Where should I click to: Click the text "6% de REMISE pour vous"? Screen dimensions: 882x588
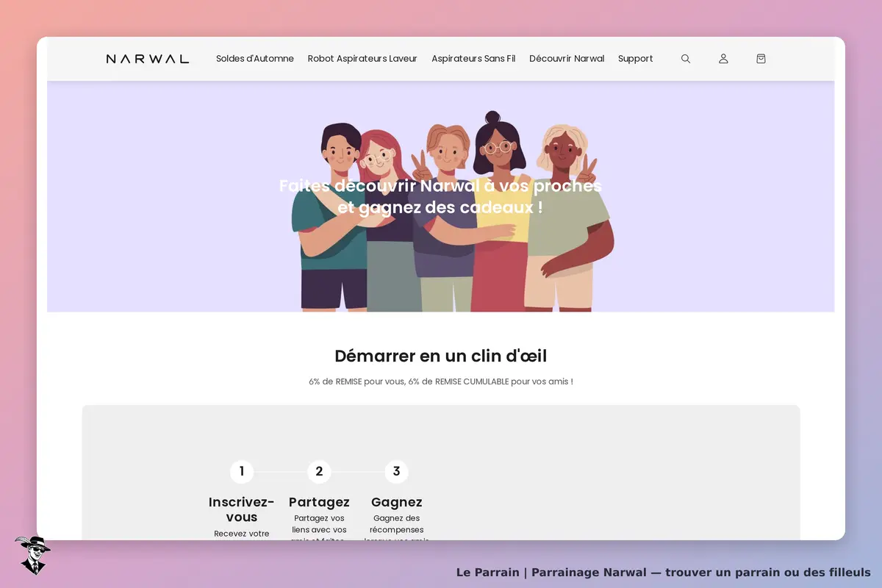[x=356, y=382]
